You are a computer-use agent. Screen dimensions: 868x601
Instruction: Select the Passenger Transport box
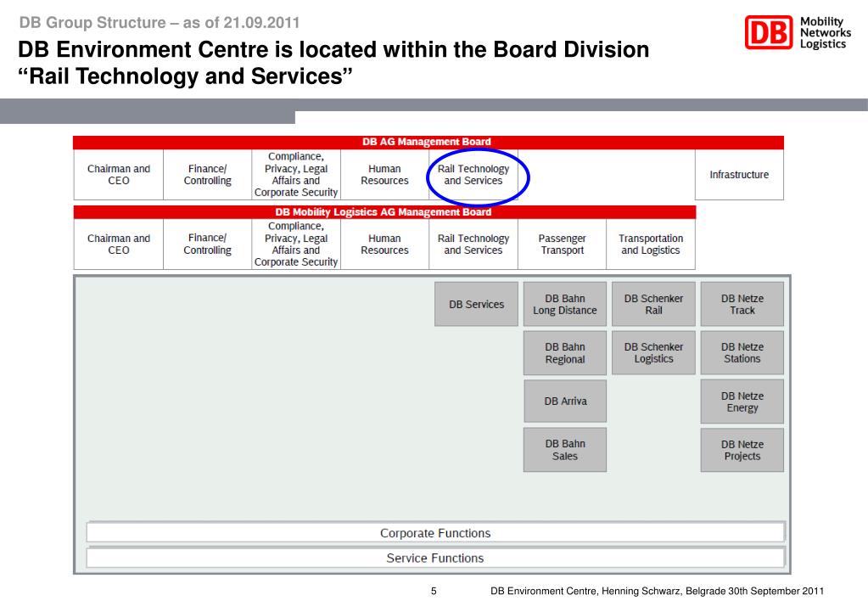pos(562,244)
